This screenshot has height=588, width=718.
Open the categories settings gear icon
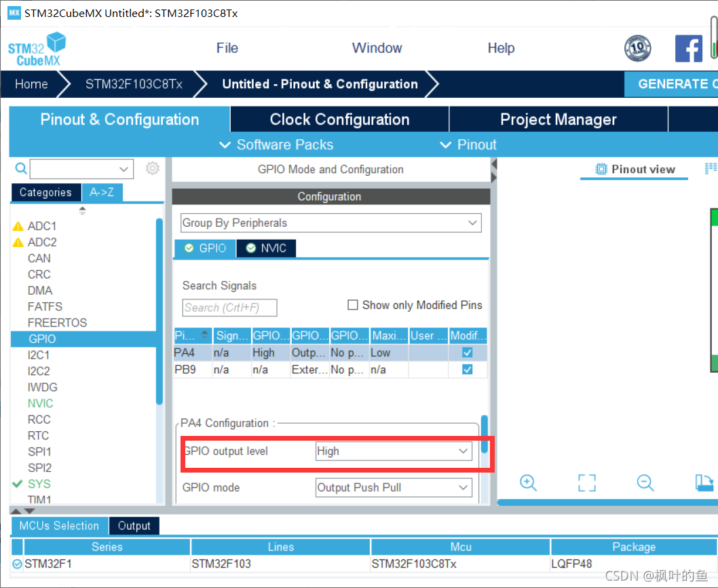(153, 168)
